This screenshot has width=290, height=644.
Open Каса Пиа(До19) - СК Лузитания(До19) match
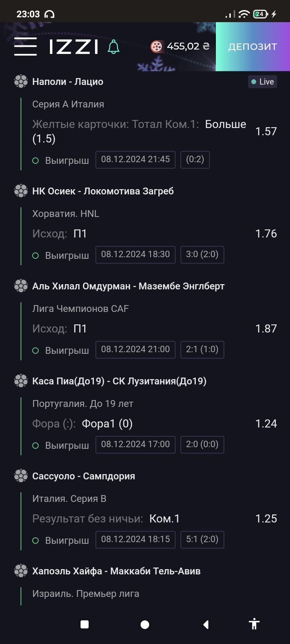pyautogui.click(x=119, y=381)
